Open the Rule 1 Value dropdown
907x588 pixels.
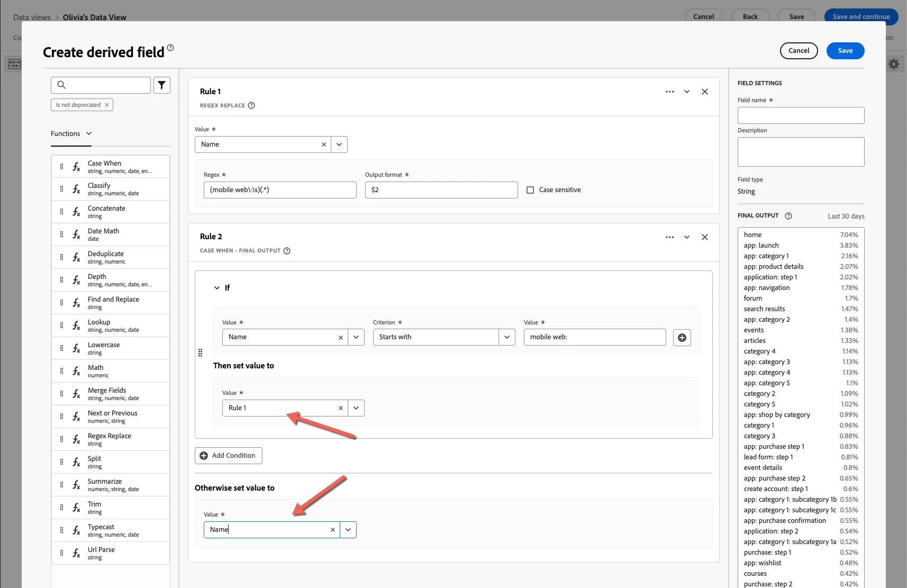click(x=339, y=144)
